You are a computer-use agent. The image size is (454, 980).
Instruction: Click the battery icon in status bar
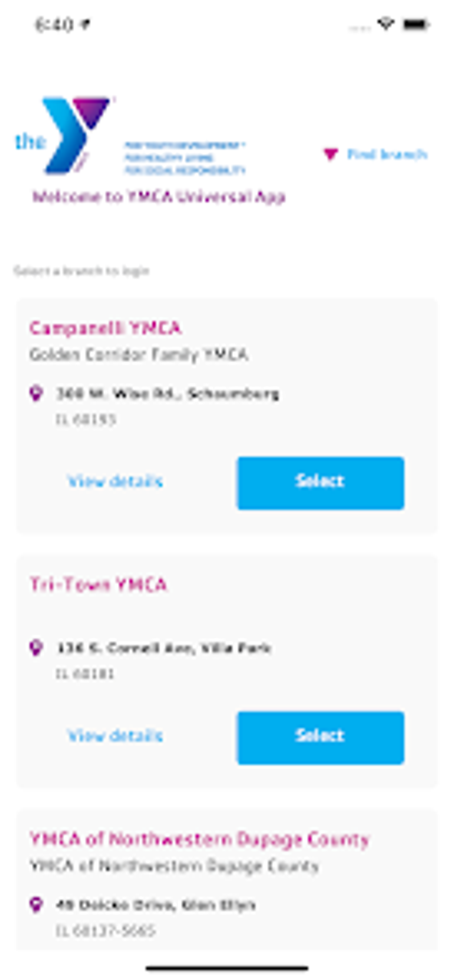(415, 24)
